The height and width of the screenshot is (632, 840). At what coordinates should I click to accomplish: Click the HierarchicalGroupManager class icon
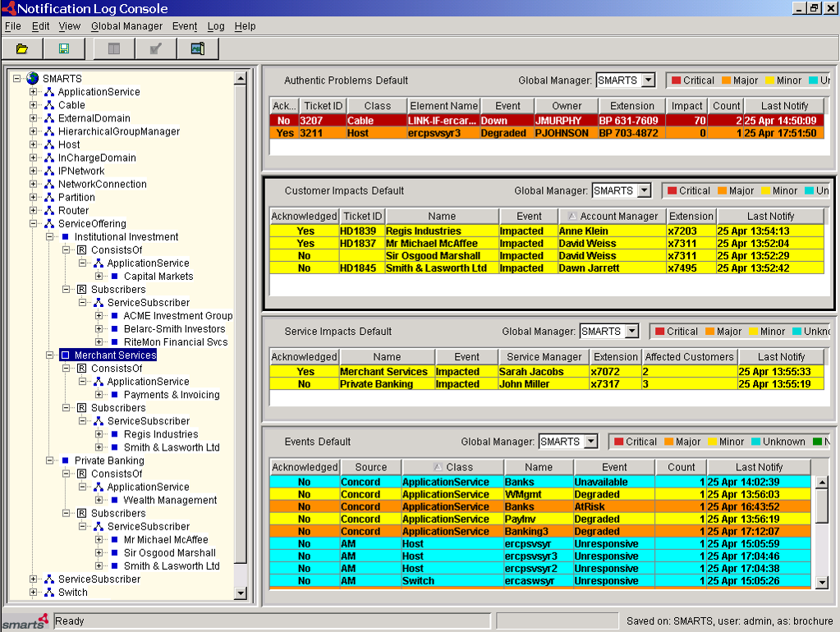(x=49, y=131)
